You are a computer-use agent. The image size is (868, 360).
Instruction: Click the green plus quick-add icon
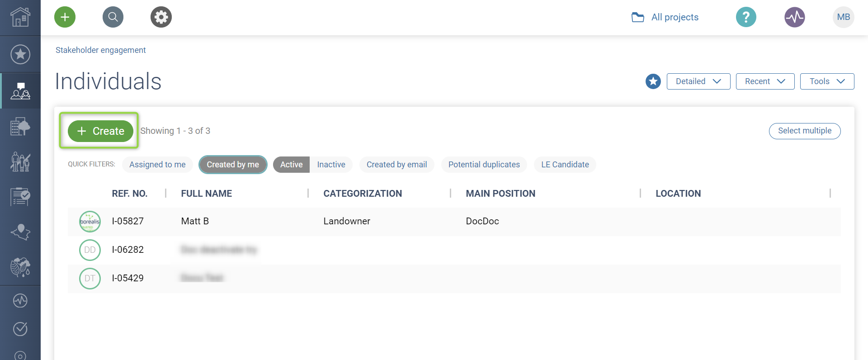65,17
